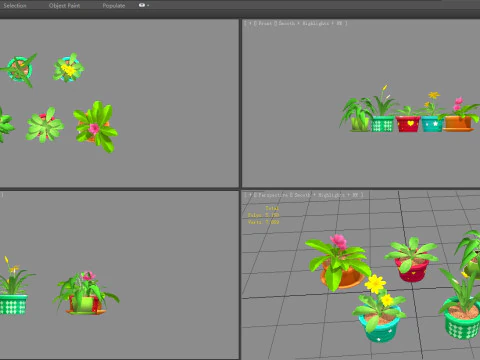Select the green checkered pot in Front viewport
Image resolution: width=480 pixels, height=360 pixels.
tap(383, 124)
